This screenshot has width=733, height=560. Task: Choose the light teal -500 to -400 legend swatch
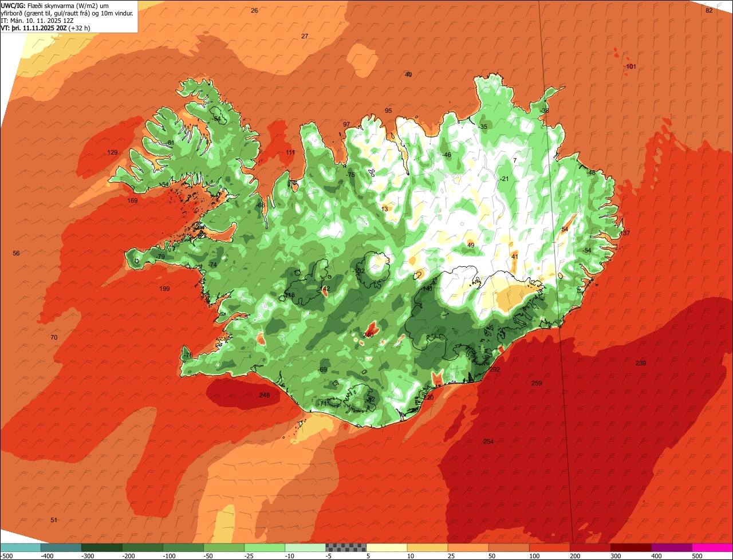pyautogui.click(x=21, y=547)
